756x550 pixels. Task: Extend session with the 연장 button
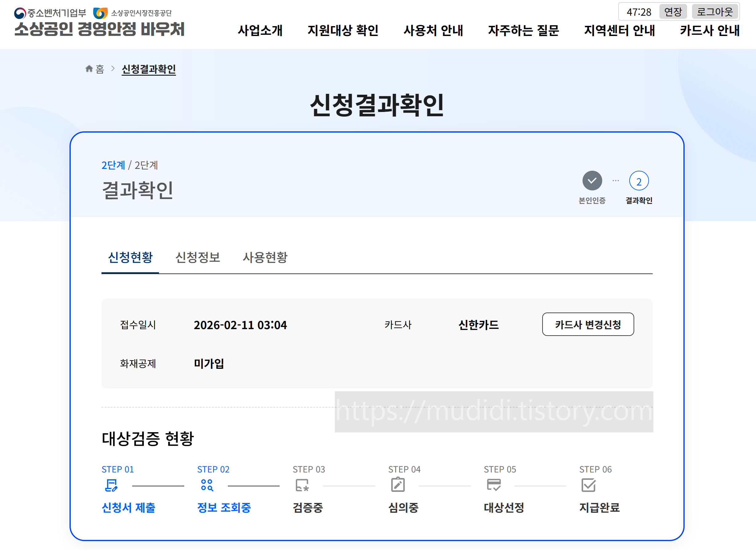click(x=673, y=12)
